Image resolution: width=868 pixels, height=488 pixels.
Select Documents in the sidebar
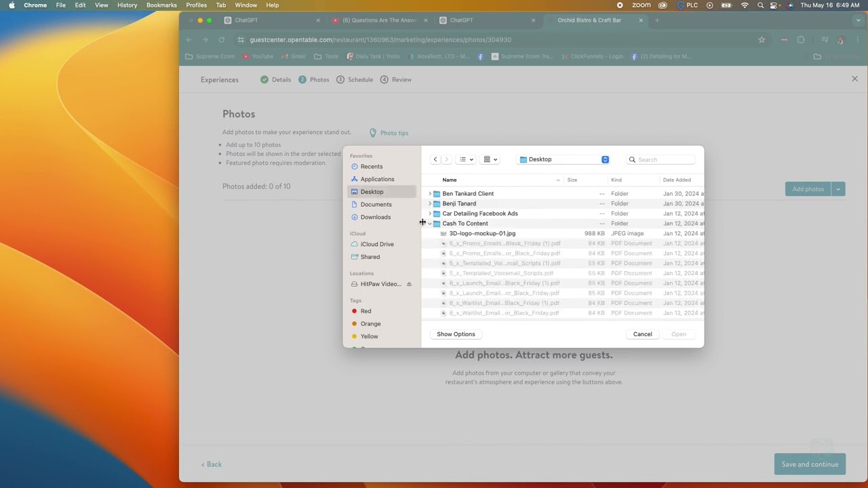(x=376, y=205)
